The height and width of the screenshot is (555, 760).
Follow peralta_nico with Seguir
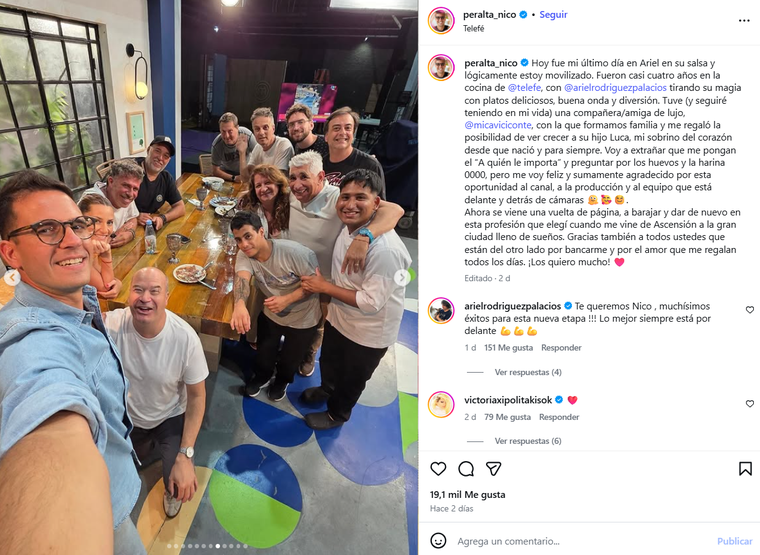553,15
